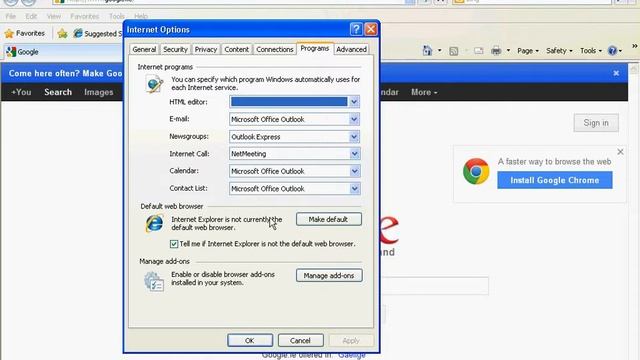Screen dimensions: 640x360
Task: Click the Internet Explorer logo icon in dialog
Action: tap(155, 224)
